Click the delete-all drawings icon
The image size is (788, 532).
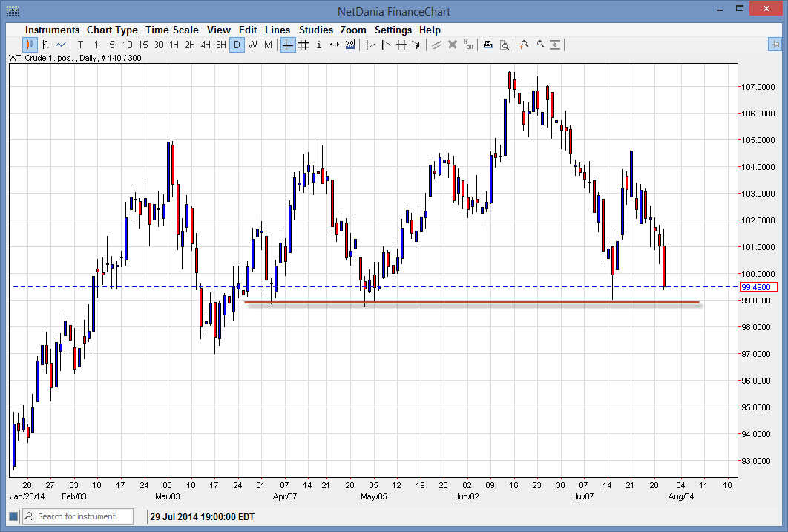coord(468,45)
